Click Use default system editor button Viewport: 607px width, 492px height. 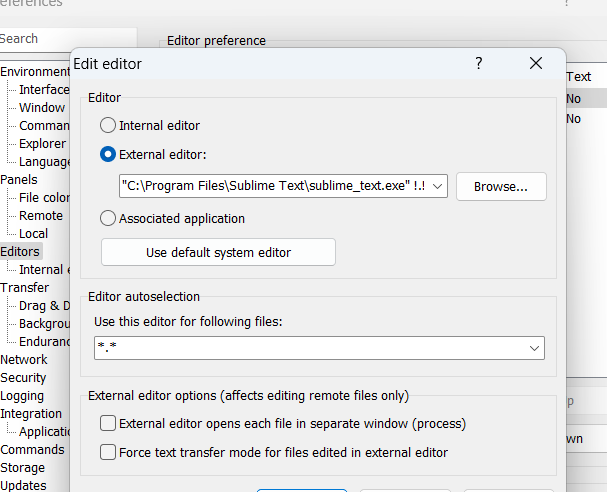[x=218, y=252]
